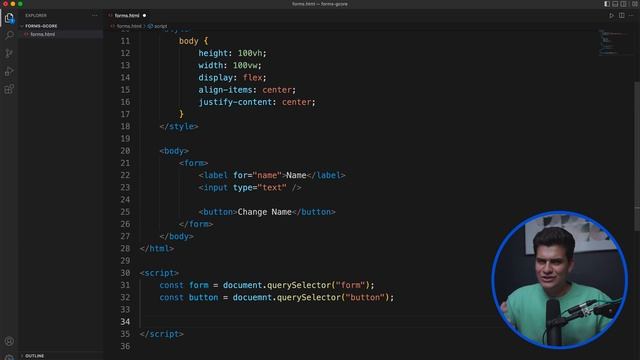The height and width of the screenshot is (360, 640).
Task: Open the Extensions view
Action: click(x=9, y=89)
